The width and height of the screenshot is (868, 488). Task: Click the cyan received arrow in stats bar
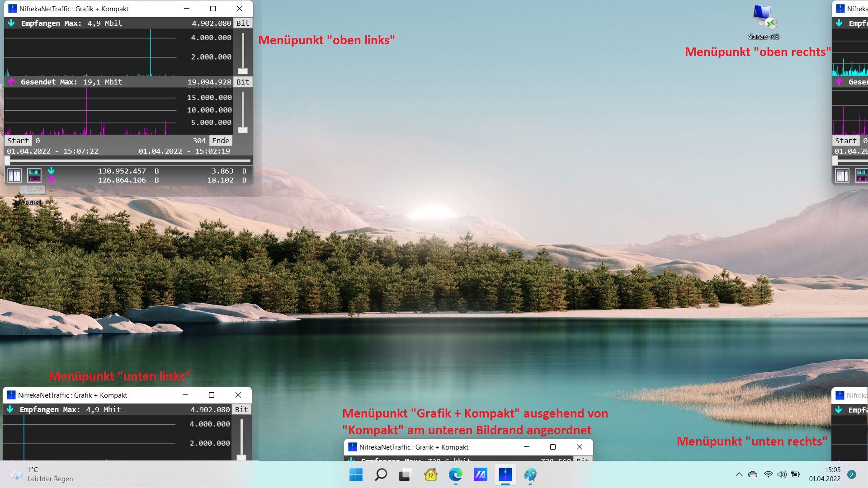[52, 171]
